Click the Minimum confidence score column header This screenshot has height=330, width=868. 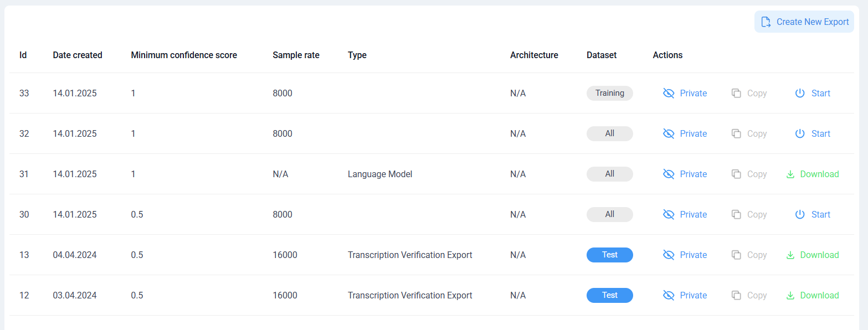pos(184,55)
